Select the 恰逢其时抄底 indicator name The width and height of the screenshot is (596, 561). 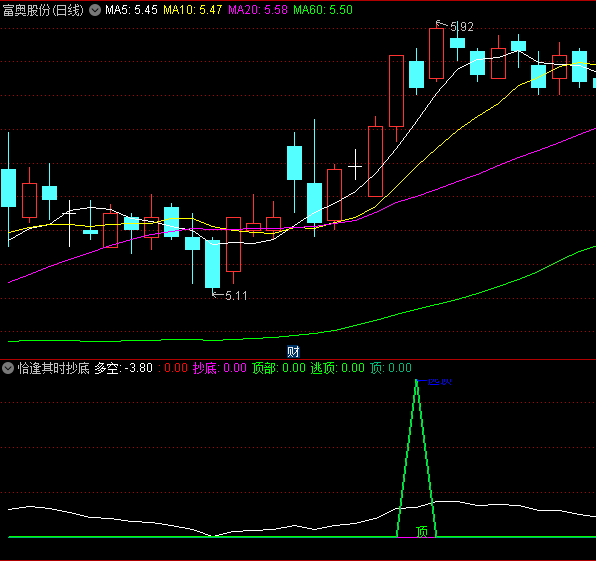(54, 368)
